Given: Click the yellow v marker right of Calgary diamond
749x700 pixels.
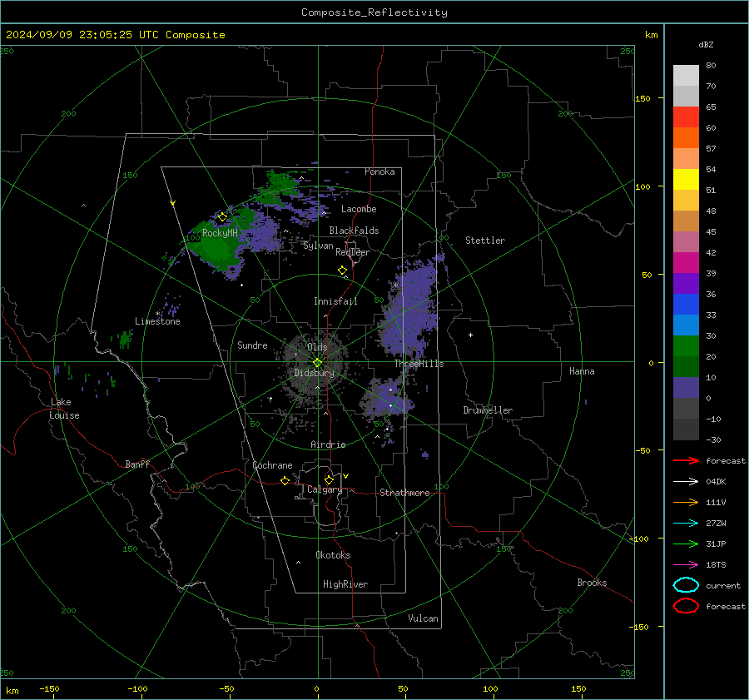Looking at the screenshot, I should (346, 476).
